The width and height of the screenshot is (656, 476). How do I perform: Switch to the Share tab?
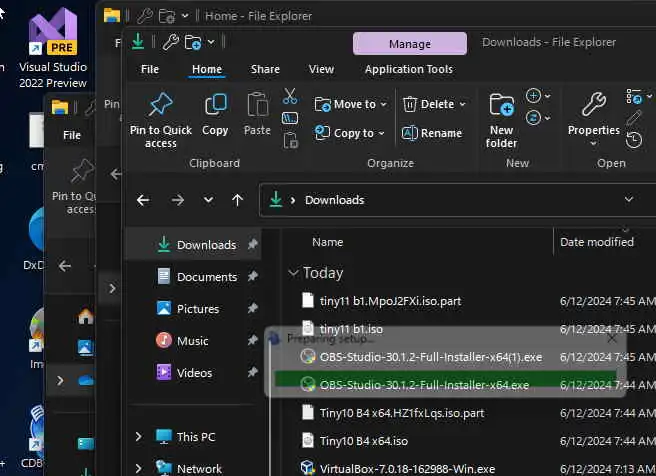[265, 69]
